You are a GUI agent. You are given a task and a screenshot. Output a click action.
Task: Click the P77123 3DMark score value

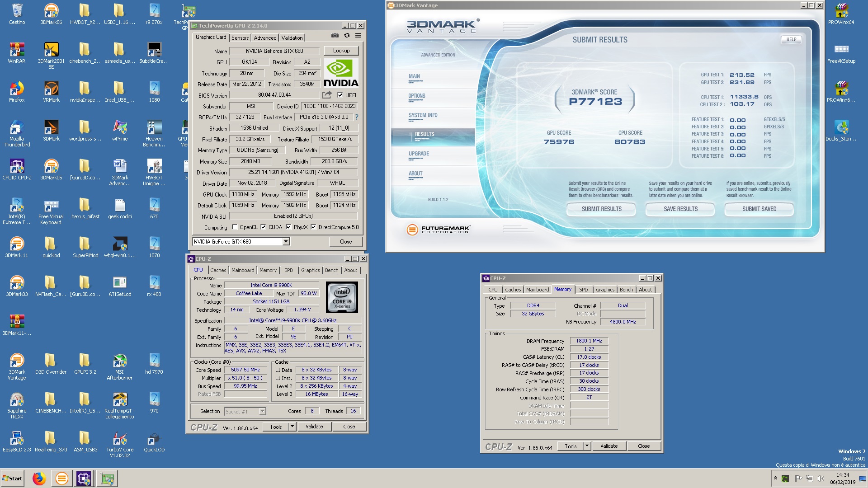coord(595,102)
